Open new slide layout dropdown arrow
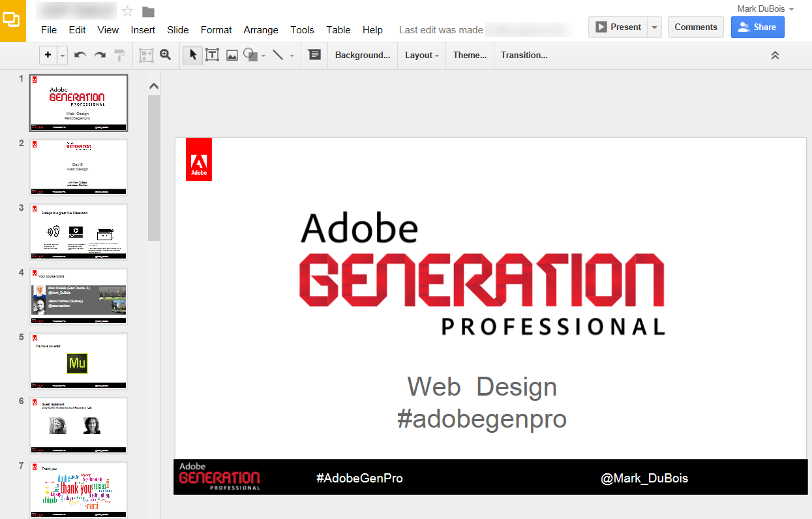Image resolution: width=812 pixels, height=519 pixels. point(63,55)
